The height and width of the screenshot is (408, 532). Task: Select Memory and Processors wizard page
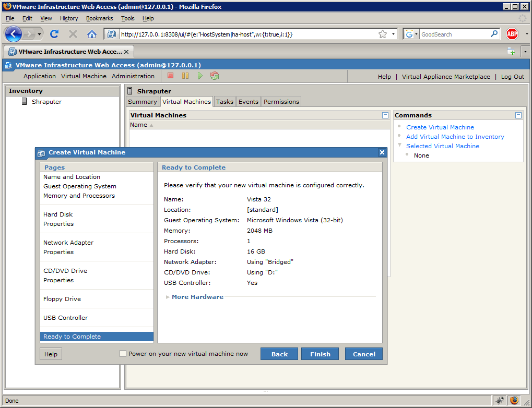79,196
